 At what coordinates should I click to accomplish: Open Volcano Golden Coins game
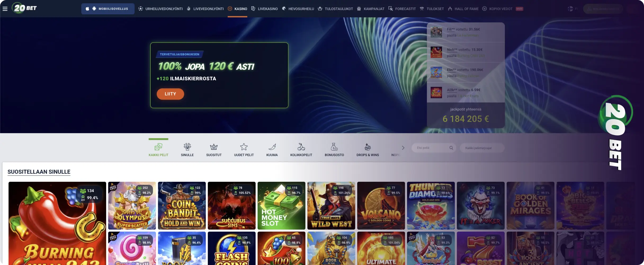381,206
